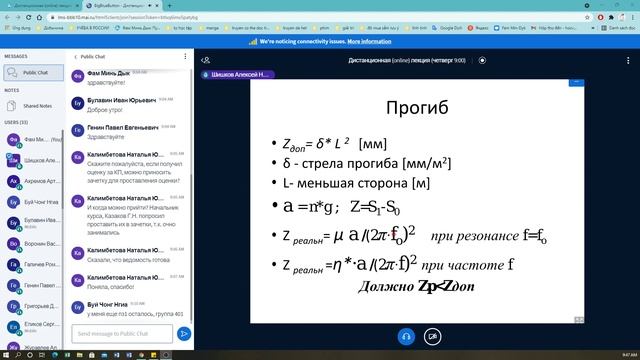
Task: Open the Ứng dụng apps shortcut
Action: 17,28
